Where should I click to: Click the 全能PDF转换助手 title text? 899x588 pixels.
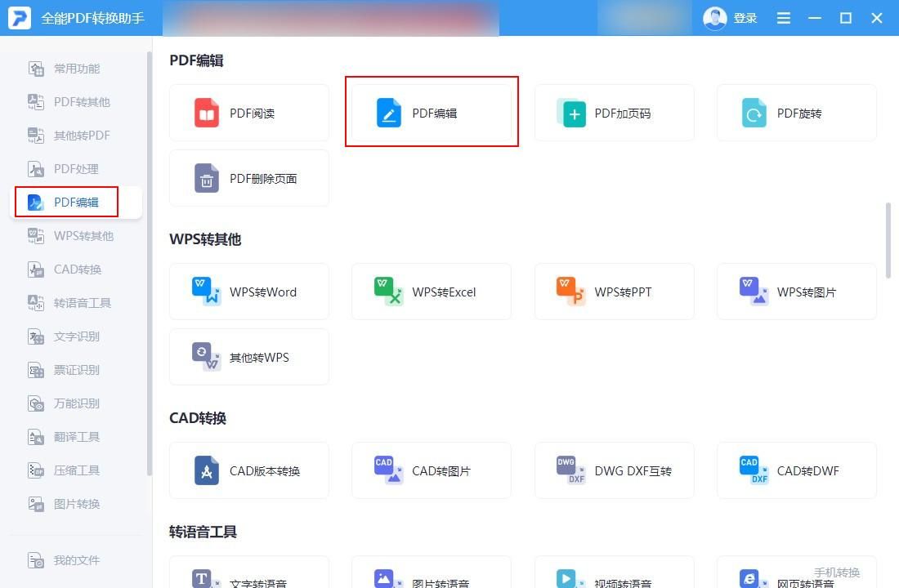point(92,18)
